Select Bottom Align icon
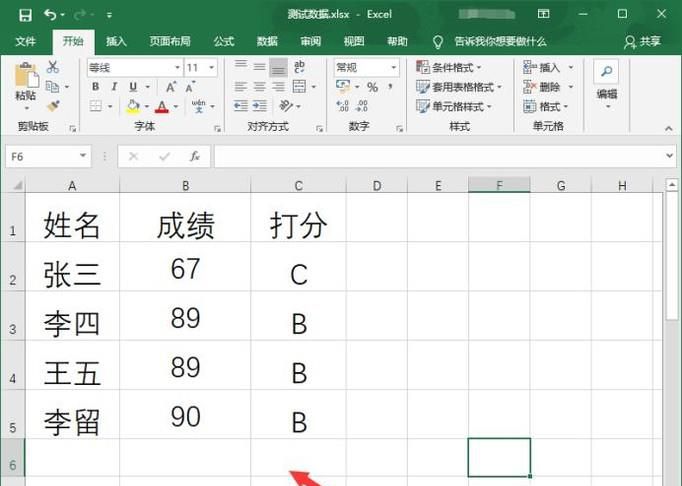Image resolution: width=682 pixels, height=486 pixels. tap(278, 67)
